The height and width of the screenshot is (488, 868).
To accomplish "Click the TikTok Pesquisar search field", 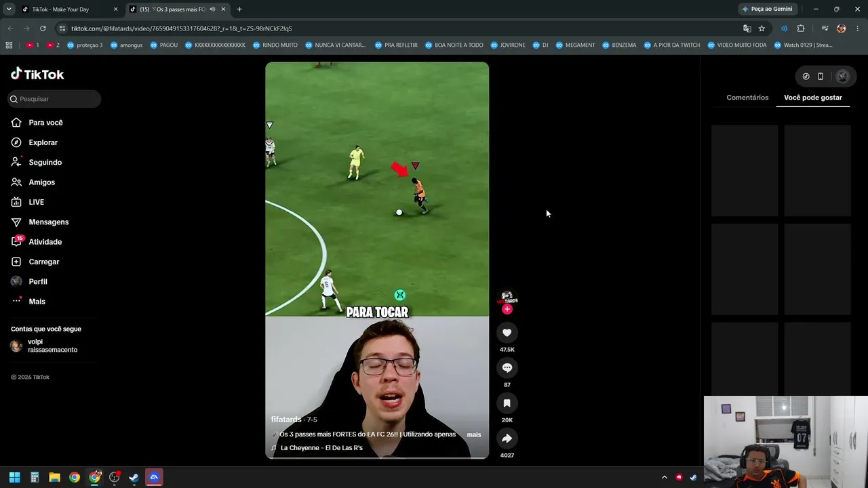I will point(54,99).
